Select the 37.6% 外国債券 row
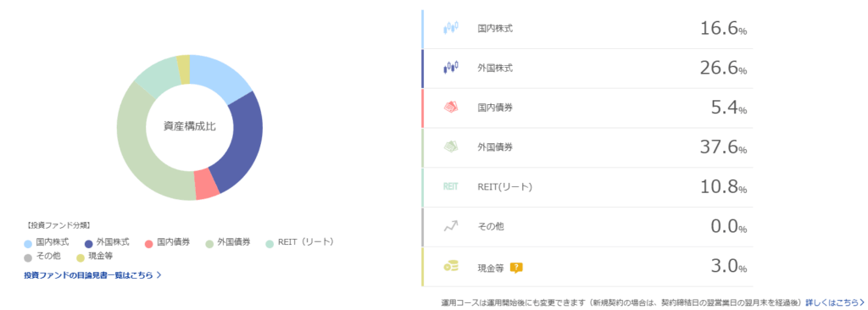 tap(587, 147)
